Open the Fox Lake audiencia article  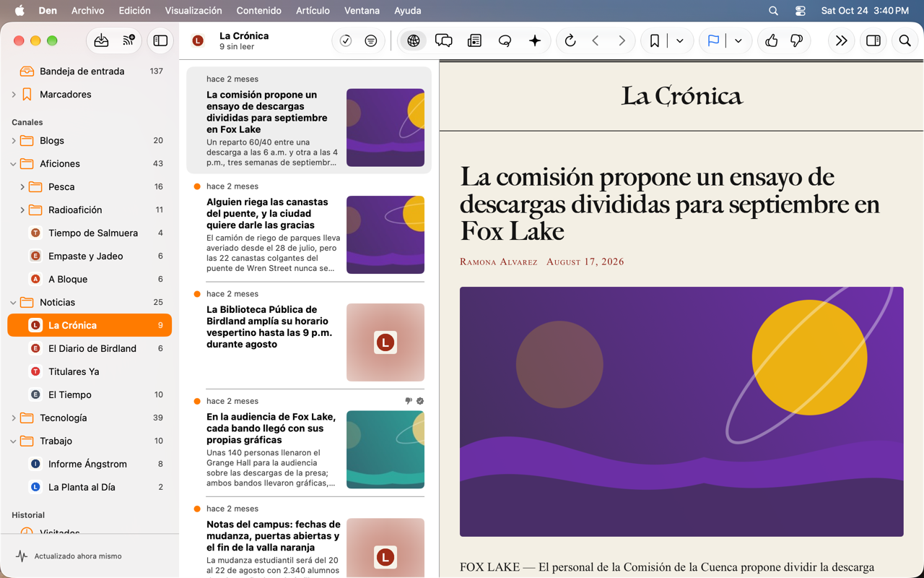coord(308,443)
